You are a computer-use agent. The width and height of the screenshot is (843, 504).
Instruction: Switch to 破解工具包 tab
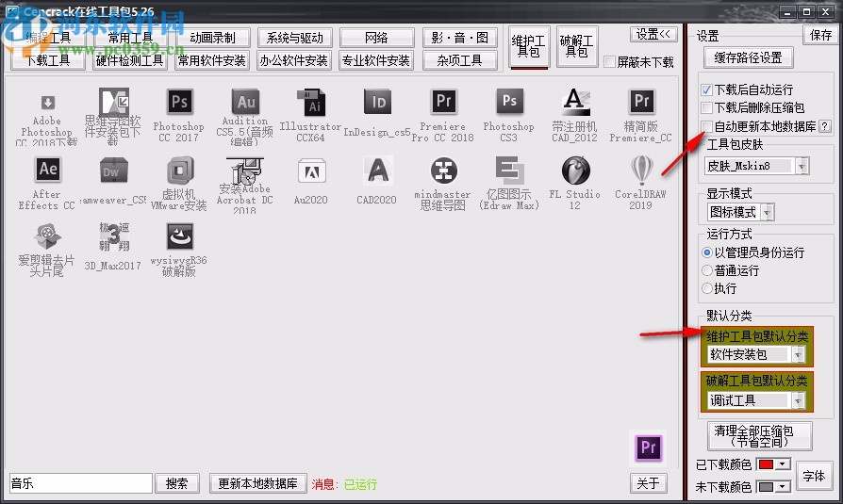click(577, 46)
